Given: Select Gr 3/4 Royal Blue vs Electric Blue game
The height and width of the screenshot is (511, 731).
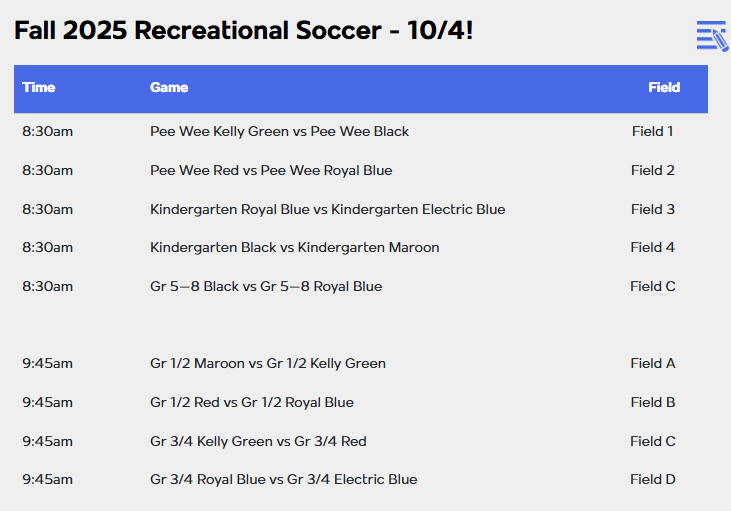Looking at the screenshot, I should 283,479.
